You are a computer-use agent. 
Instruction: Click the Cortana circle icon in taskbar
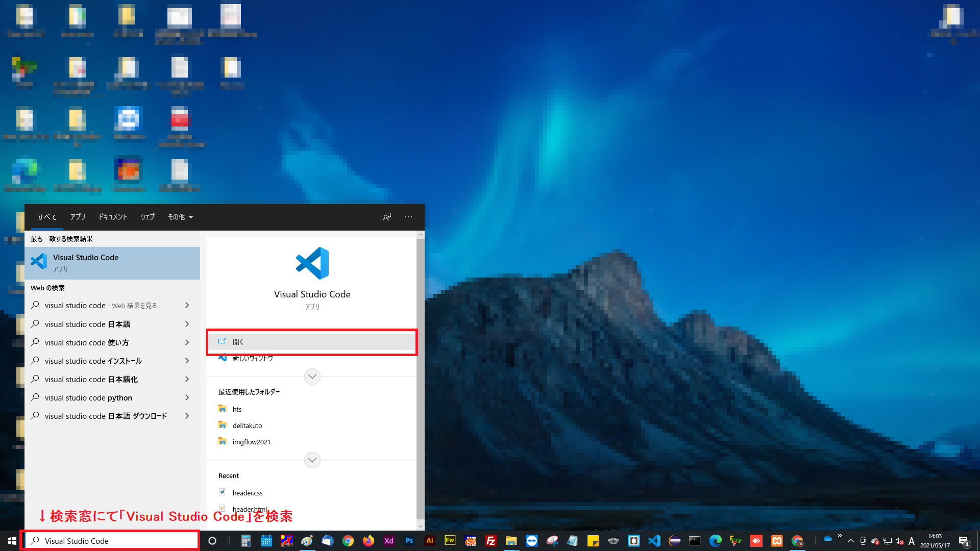pyautogui.click(x=212, y=541)
